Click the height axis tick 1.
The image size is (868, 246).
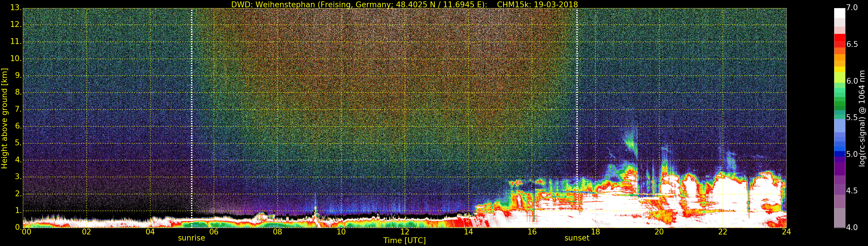(x=18, y=210)
